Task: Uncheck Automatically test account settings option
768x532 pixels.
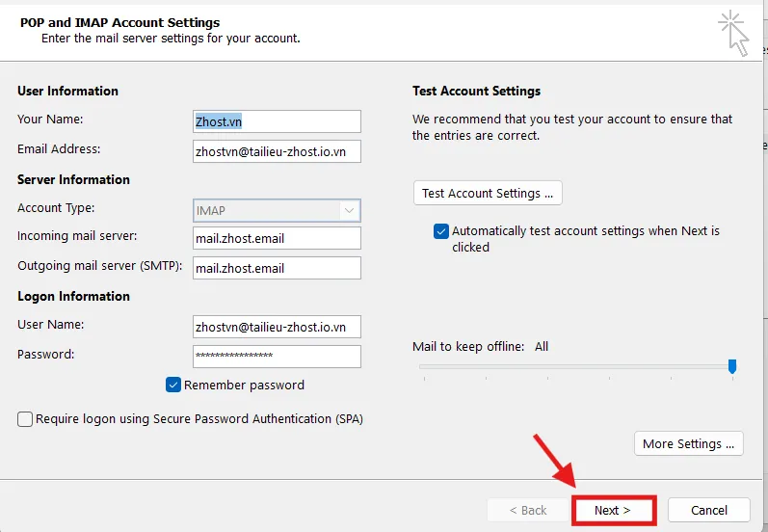Action: pos(441,231)
